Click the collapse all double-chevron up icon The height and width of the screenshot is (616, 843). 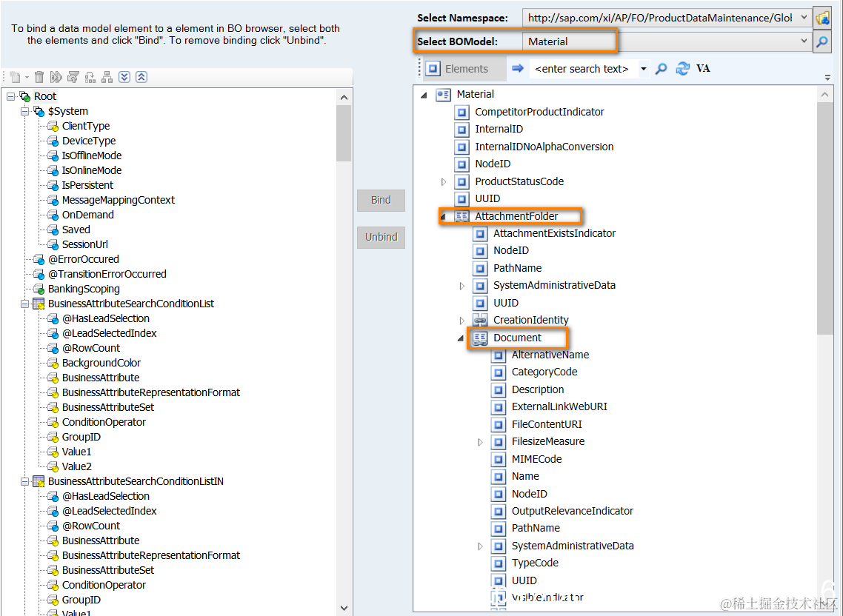[141, 77]
